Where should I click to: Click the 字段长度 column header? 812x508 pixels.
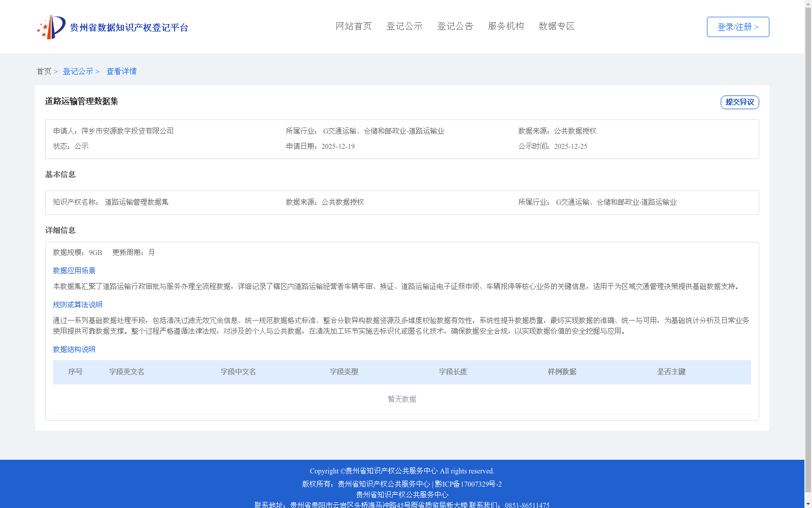point(453,372)
